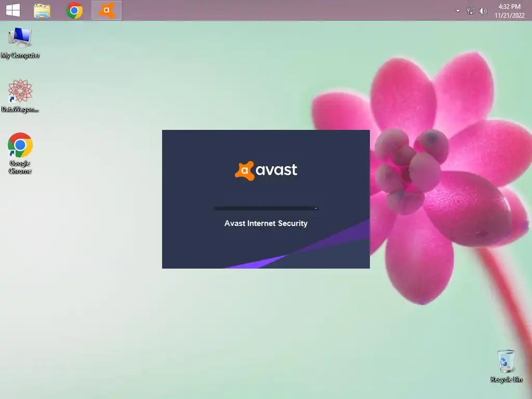Click the Avast logo in the splash window
The image size is (532, 399).
click(x=266, y=170)
